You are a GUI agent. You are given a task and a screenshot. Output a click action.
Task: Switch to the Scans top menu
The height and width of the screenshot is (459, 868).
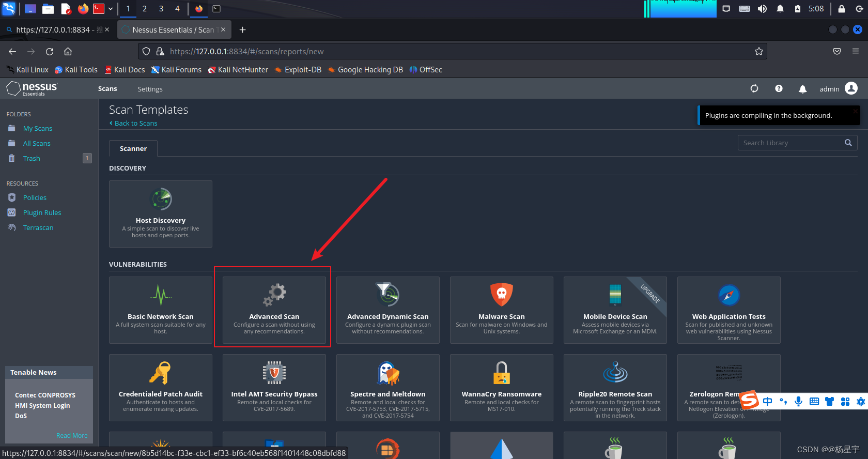pos(107,89)
